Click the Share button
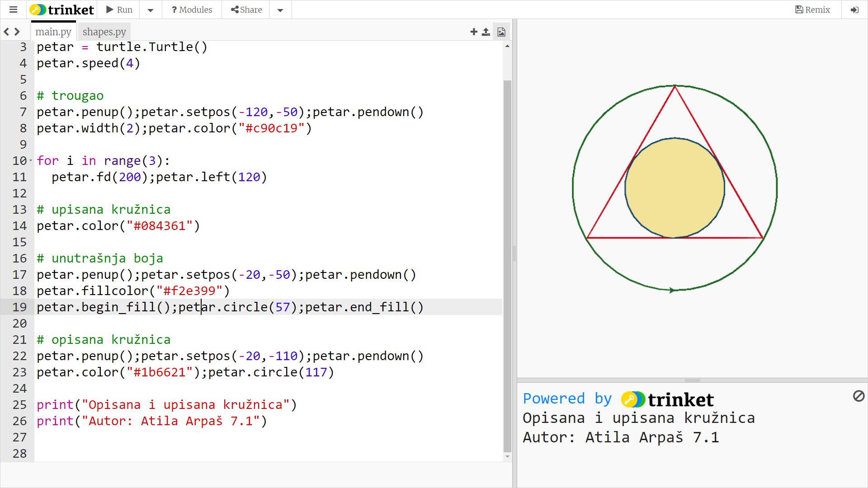 [246, 9]
